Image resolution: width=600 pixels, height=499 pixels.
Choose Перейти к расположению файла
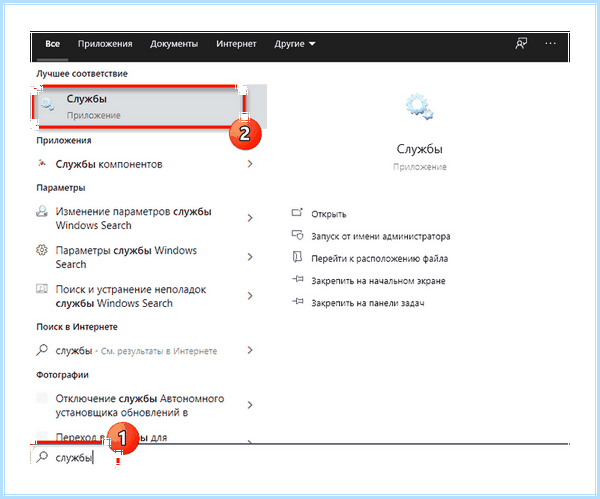(x=380, y=259)
